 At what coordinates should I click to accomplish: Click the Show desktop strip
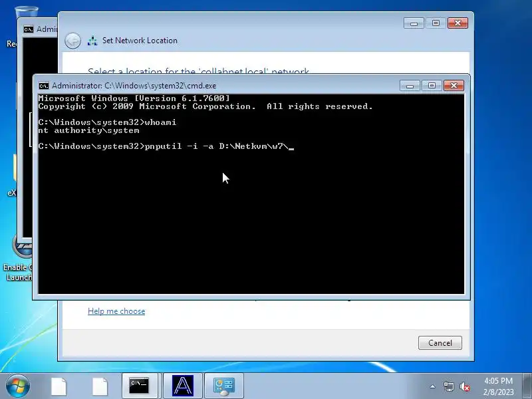point(527,386)
